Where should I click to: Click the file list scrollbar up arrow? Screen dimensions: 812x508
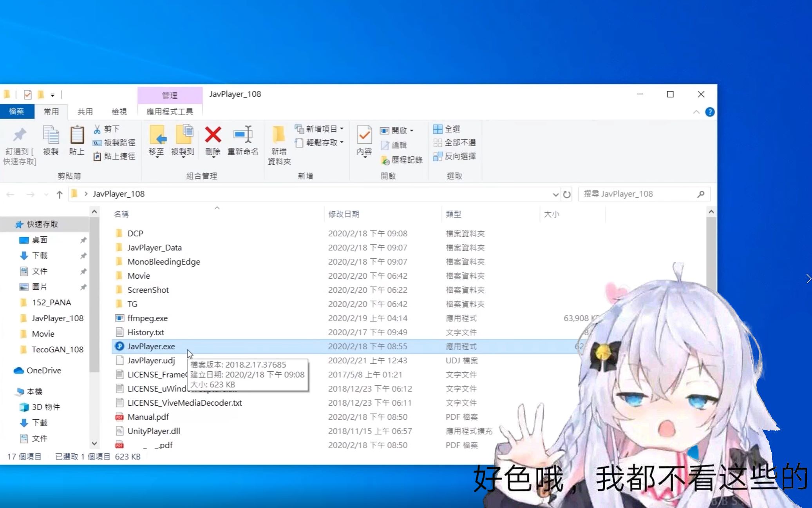(711, 212)
